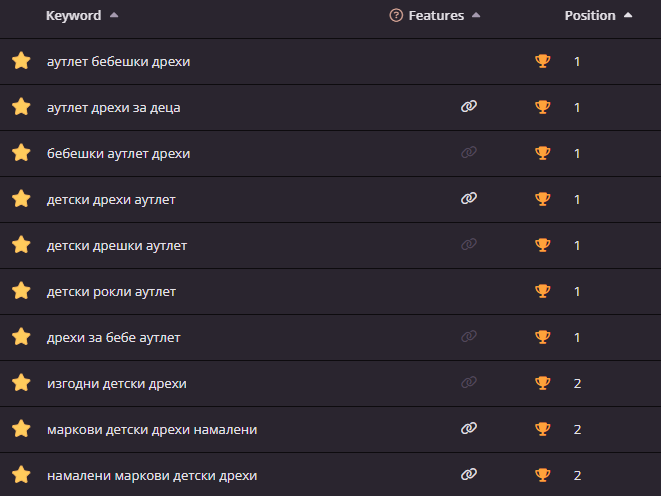Click trophy icon for намалени маркови детски дрехи
This screenshot has height=496, width=661.
click(543, 475)
